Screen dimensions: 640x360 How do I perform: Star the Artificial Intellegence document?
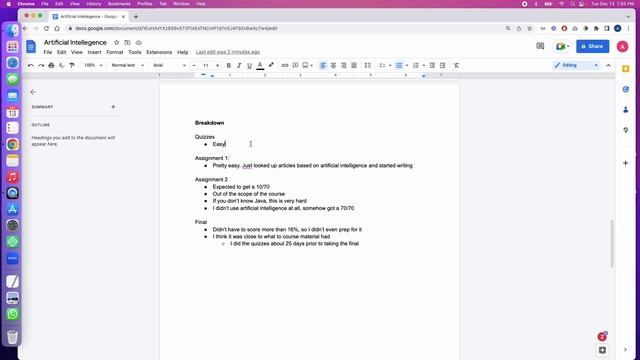tap(116, 42)
